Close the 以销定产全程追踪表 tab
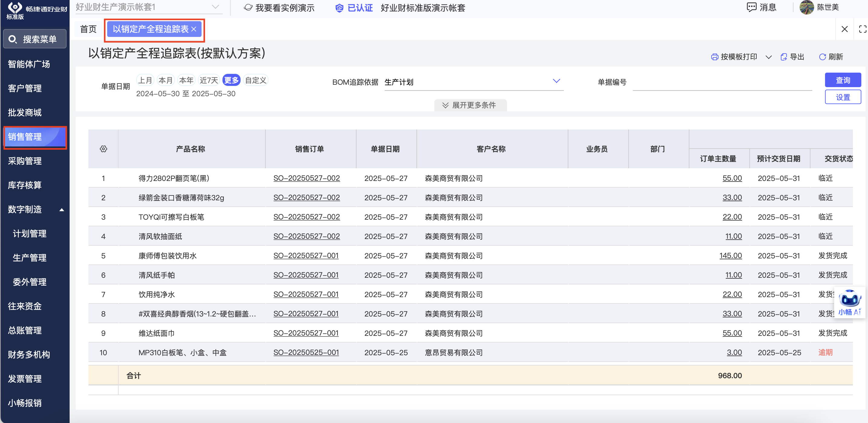Image resolution: width=868 pixels, height=423 pixels. 194,29
